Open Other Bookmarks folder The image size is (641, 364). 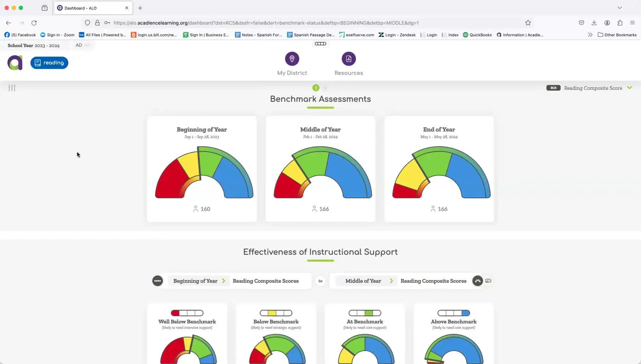pos(617,35)
